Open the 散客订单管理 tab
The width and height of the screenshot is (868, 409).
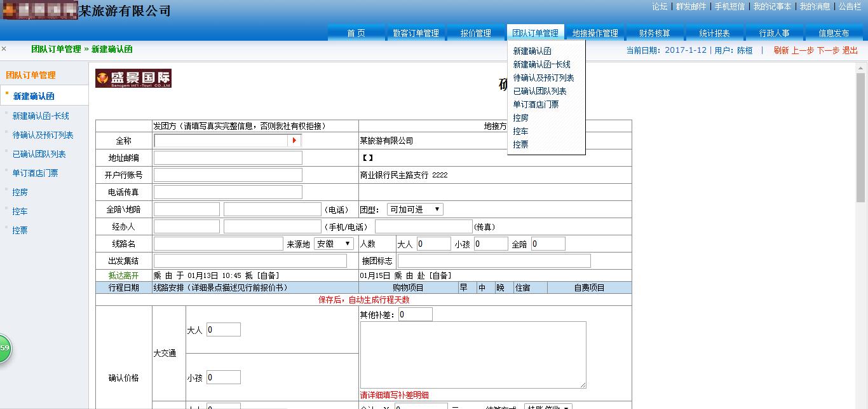pyautogui.click(x=416, y=33)
